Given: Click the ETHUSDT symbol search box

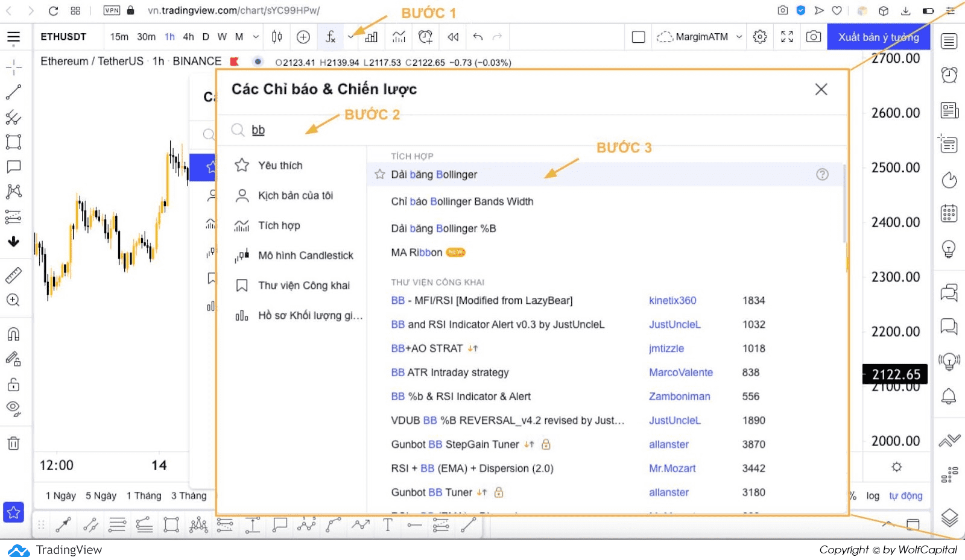Looking at the screenshot, I should pos(63,37).
